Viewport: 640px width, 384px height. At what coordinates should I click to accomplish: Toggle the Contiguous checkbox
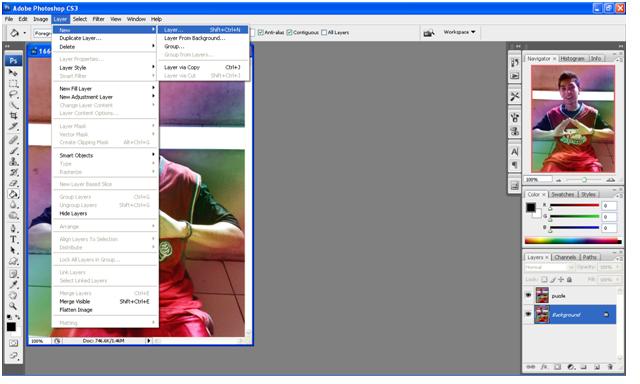[x=289, y=32]
